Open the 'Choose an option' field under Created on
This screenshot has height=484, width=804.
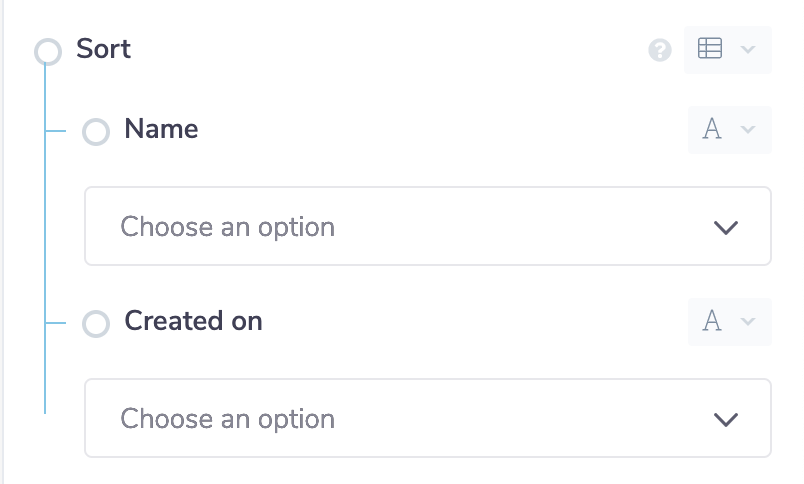coord(400,419)
